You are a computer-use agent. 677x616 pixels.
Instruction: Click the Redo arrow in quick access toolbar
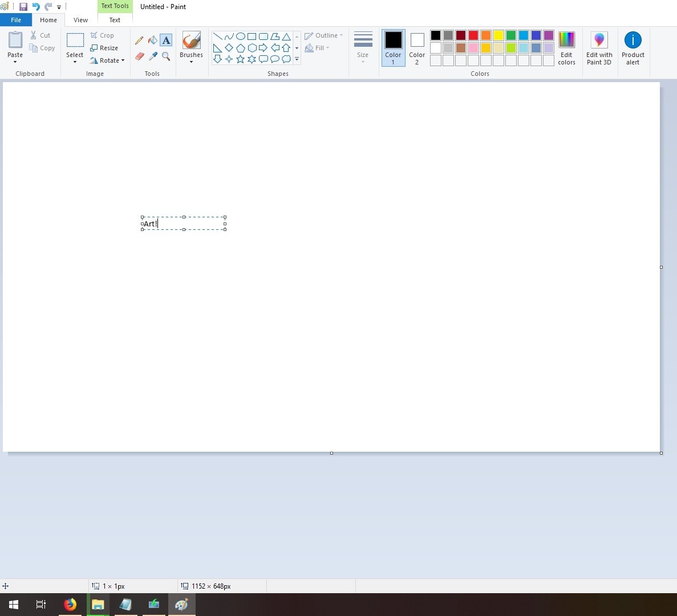click(48, 6)
